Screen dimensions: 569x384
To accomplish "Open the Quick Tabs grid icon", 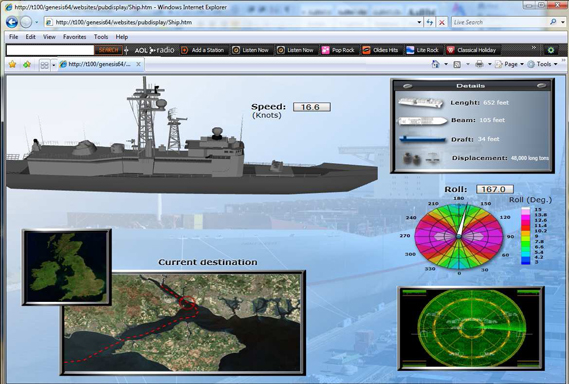I will coord(44,65).
